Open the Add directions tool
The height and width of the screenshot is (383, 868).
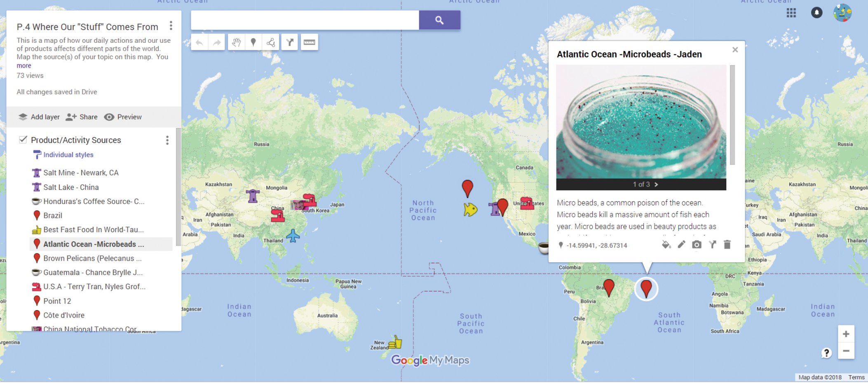[x=290, y=42]
